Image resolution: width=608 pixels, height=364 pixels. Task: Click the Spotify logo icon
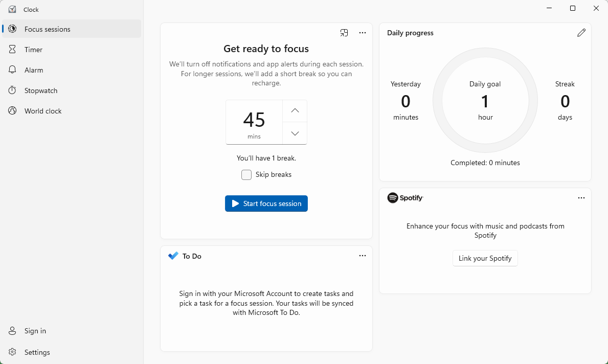coord(393,198)
